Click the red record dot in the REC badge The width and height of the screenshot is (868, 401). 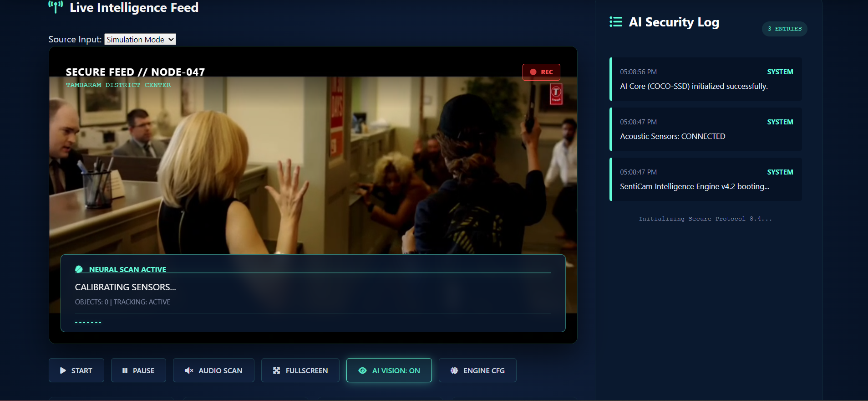point(533,72)
